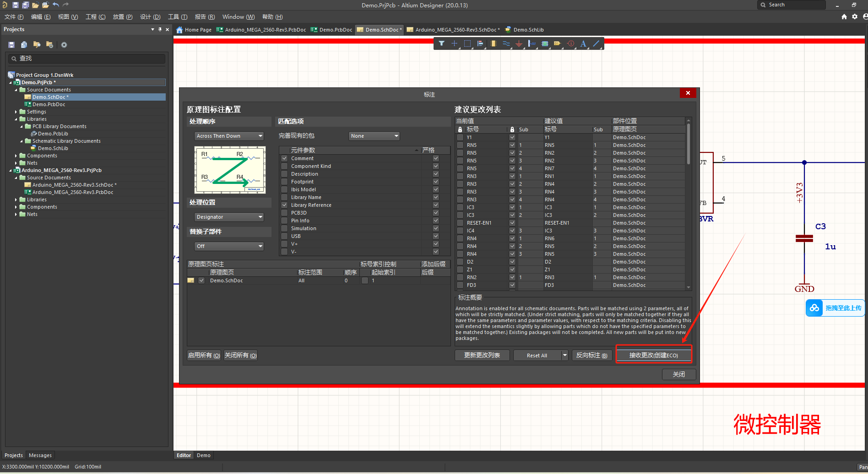Toggle the Demo.SchDoc sheet checkbox
This screenshot has width=868, height=474.
point(201,280)
